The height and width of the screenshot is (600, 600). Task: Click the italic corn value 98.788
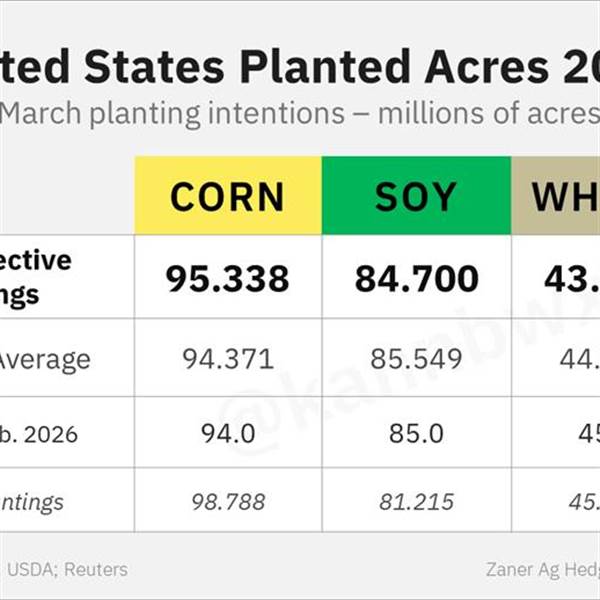(228, 501)
